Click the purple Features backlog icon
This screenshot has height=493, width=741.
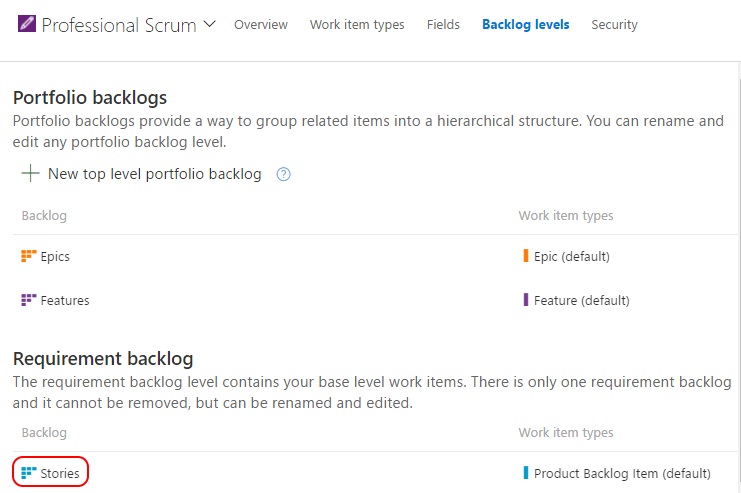[28, 300]
